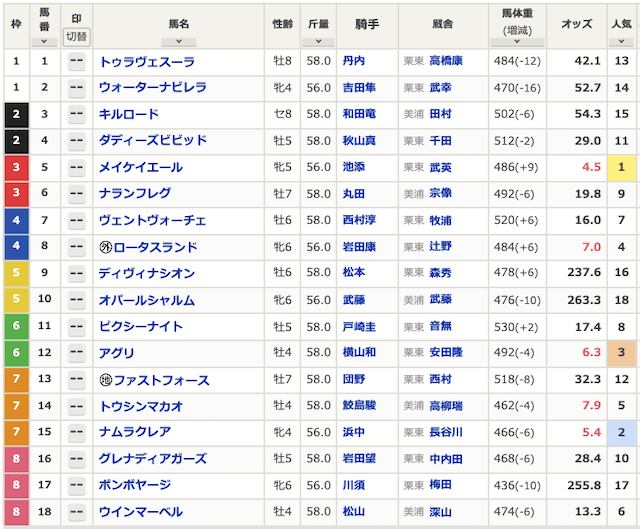Click the 印 切替 switch button

click(x=76, y=37)
